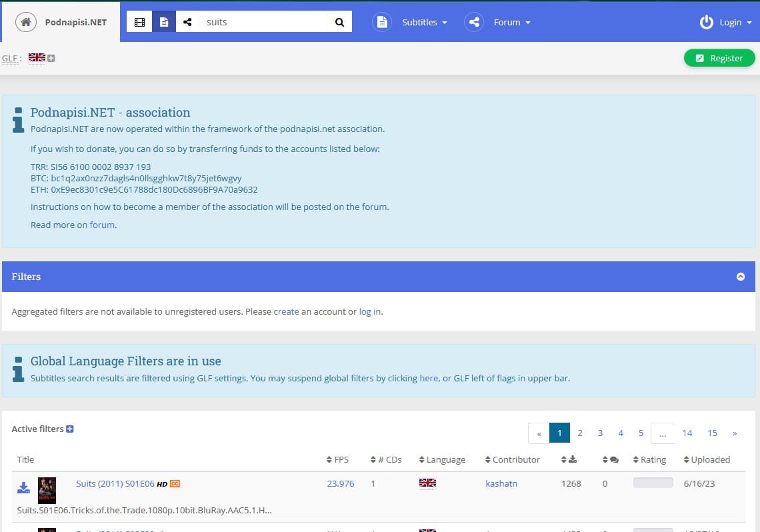760x532 pixels.
Task: Go to results page 15
Action: pos(713,433)
